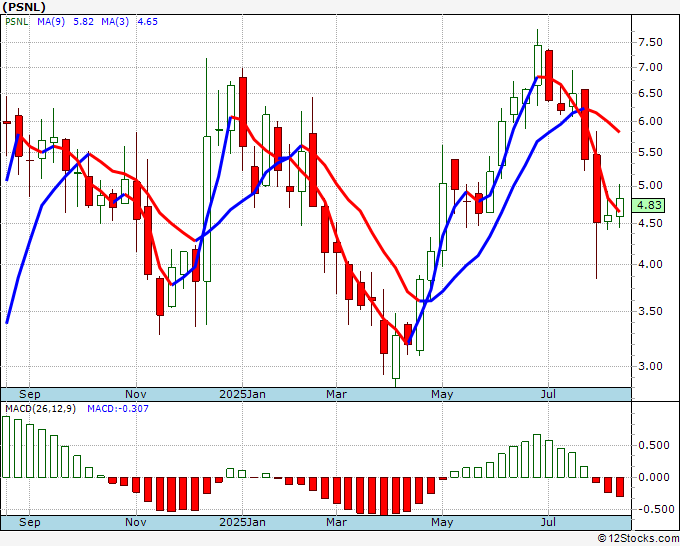This screenshot has height=546, width=680.
Task: Click Sep on the price chart date axis
Action: click(29, 395)
